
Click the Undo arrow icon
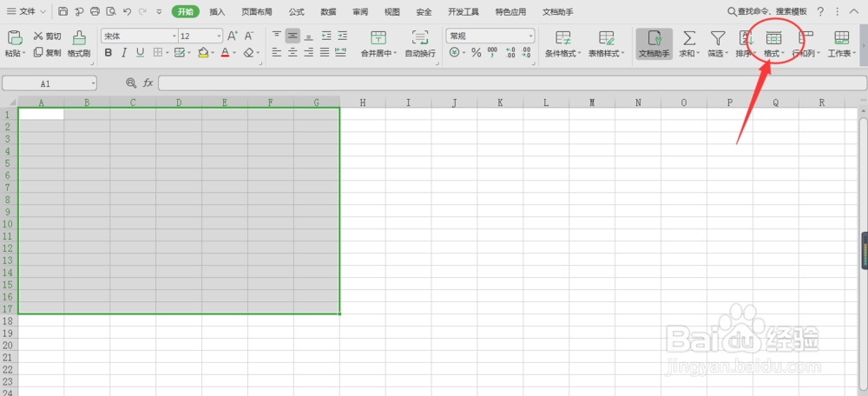click(128, 11)
